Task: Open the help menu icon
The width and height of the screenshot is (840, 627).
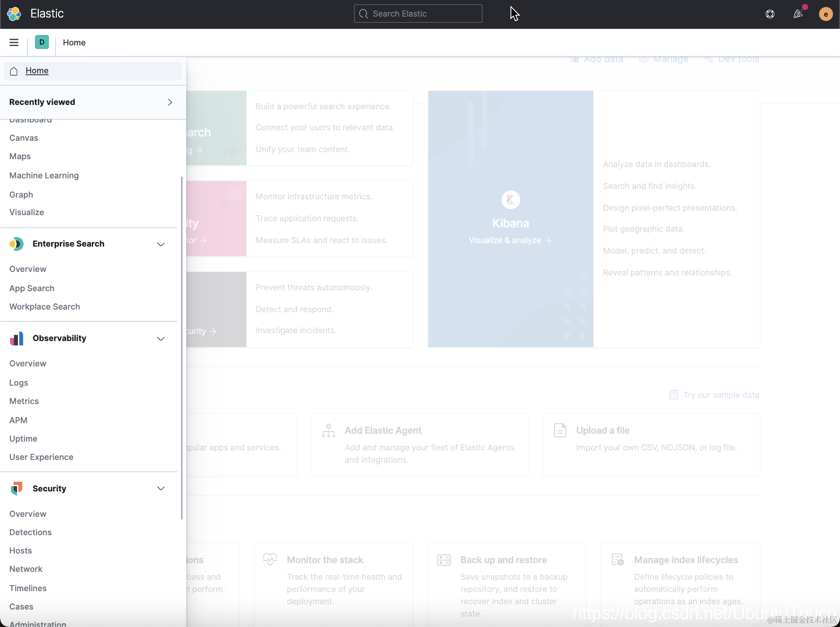Action: click(770, 14)
